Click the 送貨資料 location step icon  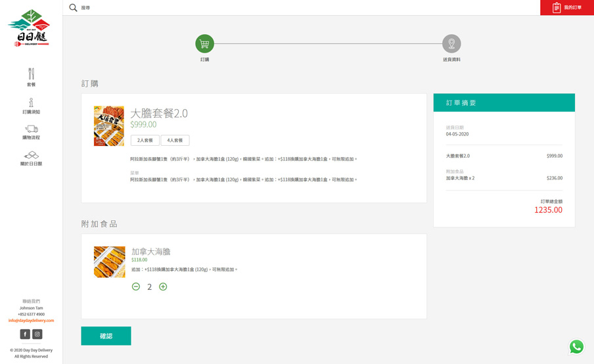tap(451, 44)
